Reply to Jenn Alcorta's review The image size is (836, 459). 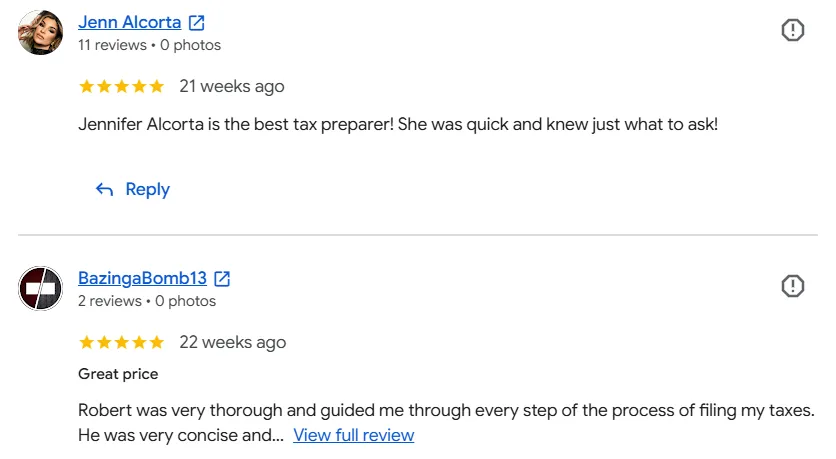pos(132,189)
